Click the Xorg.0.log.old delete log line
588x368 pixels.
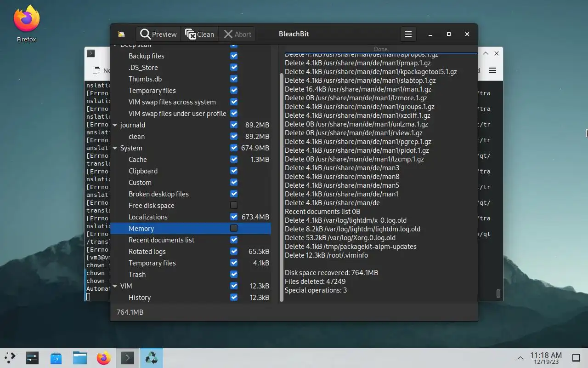coord(340,237)
